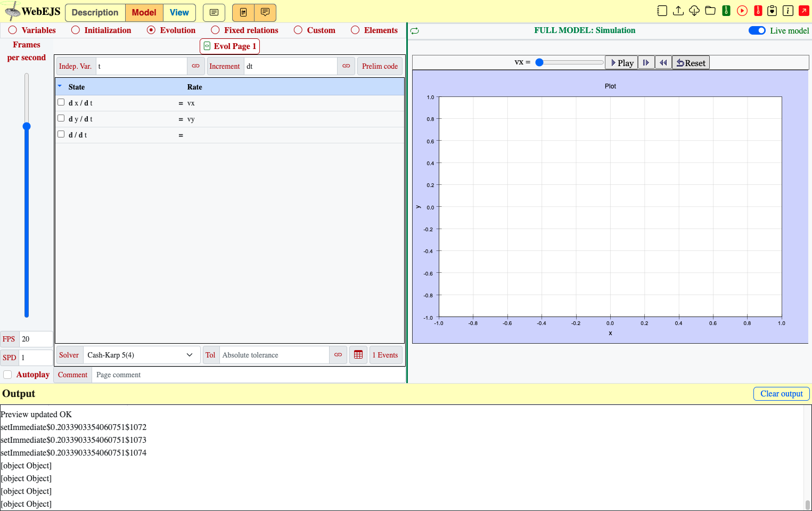Click the link icon next to tolerance field
This screenshot has width=812, height=511.
tap(338, 355)
